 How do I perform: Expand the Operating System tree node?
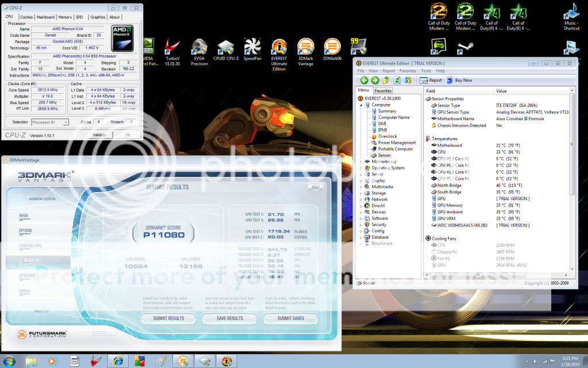click(361, 168)
